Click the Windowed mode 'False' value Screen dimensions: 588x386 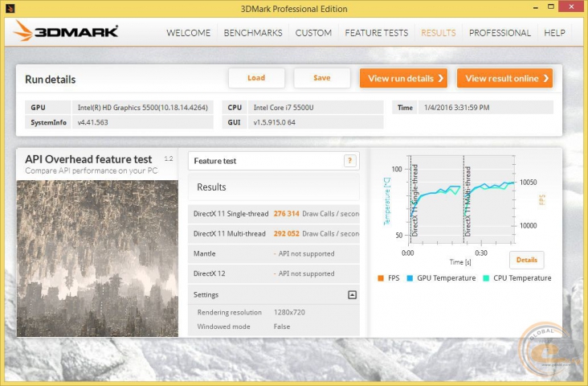282,326
